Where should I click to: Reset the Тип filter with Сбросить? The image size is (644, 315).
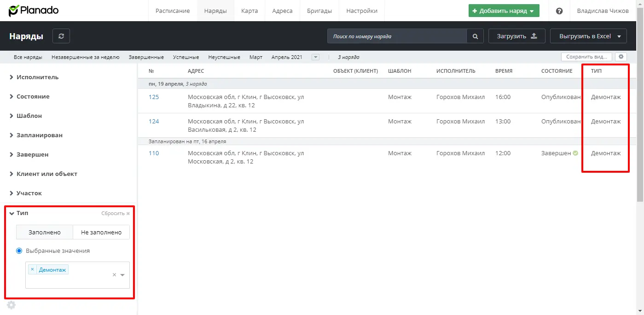click(x=116, y=213)
